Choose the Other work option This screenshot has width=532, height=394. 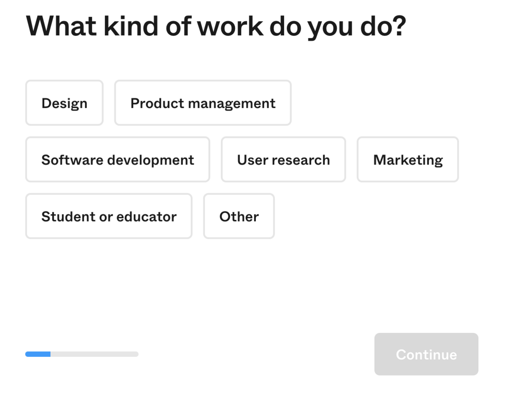pyautogui.click(x=239, y=216)
